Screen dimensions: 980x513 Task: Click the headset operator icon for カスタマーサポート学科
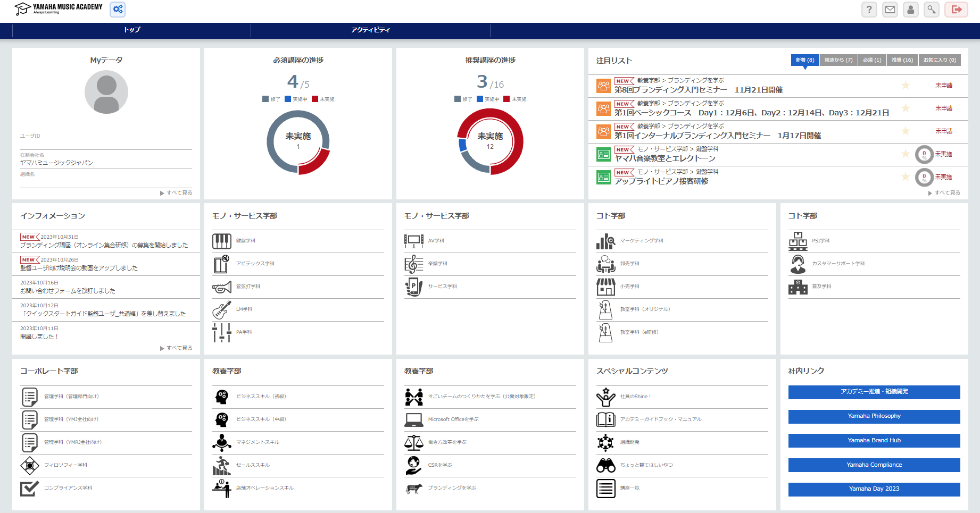tap(798, 264)
